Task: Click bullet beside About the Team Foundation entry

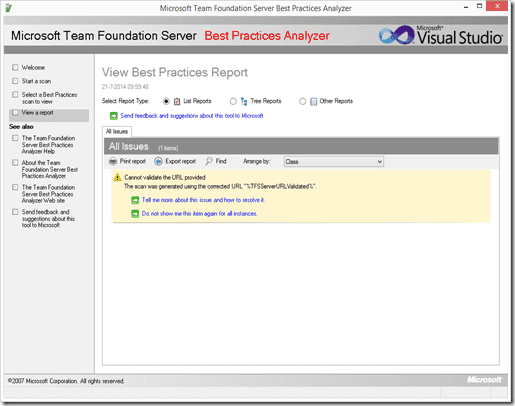Action: pos(15,163)
